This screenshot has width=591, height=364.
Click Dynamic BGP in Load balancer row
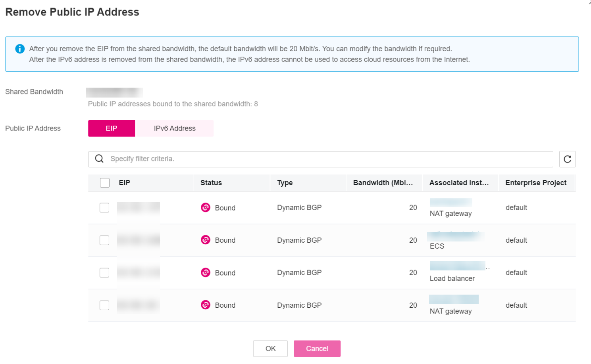coord(299,273)
